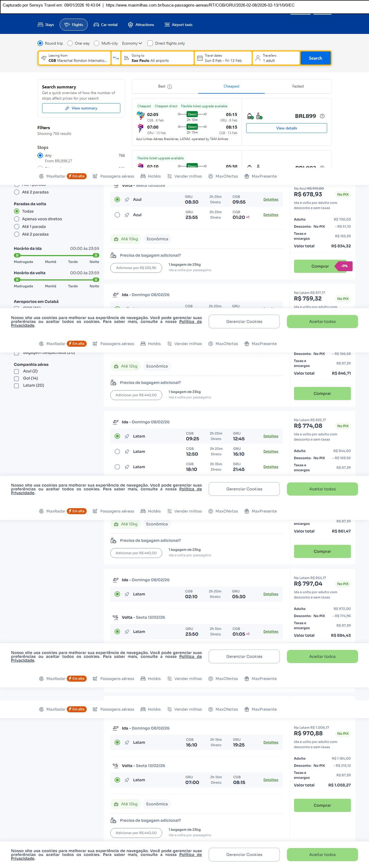369x868 pixels.
Task: Click the View summary button
Action: (x=81, y=108)
